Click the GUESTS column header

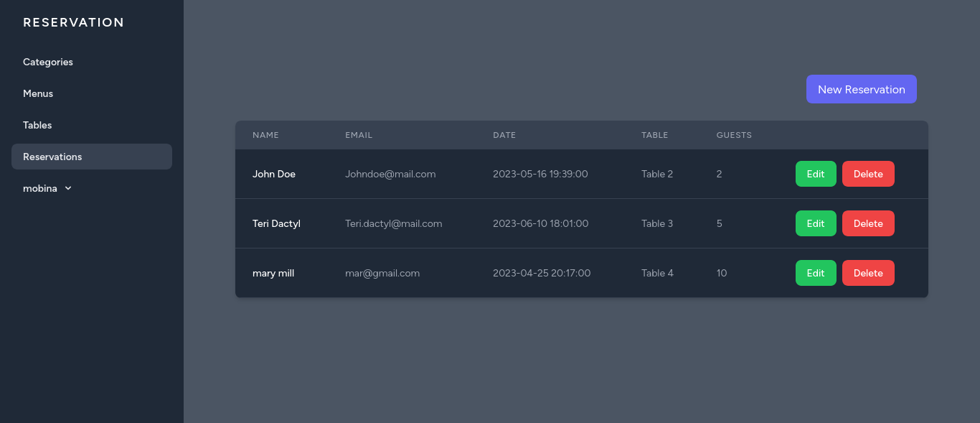pos(734,135)
